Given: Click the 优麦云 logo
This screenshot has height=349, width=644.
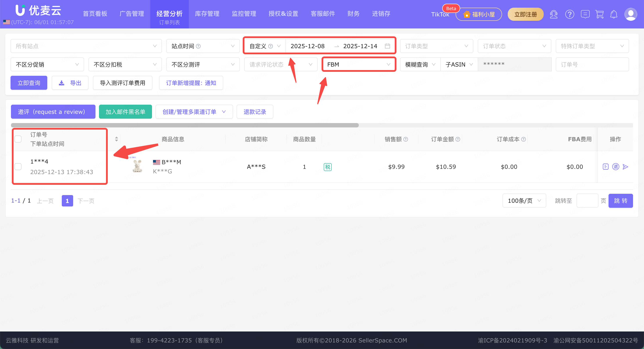Looking at the screenshot, I should click(x=38, y=11).
